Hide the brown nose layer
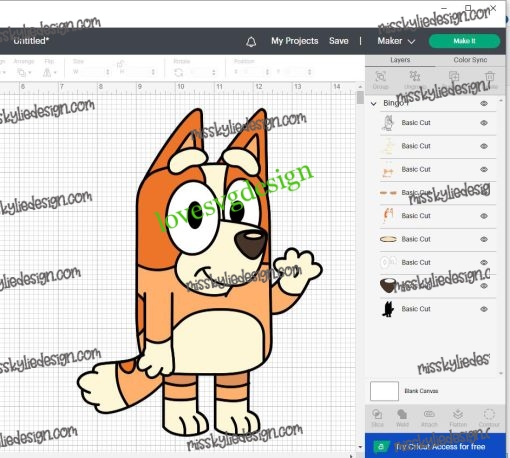This screenshot has height=458, width=510. coord(484,286)
